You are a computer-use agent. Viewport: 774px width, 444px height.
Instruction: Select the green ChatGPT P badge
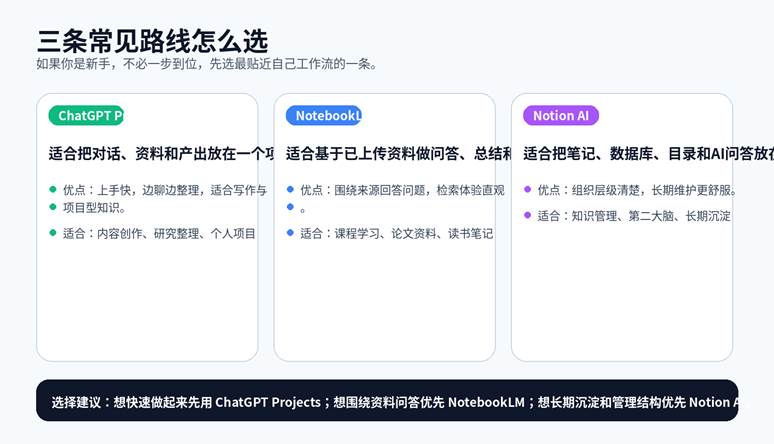86,115
